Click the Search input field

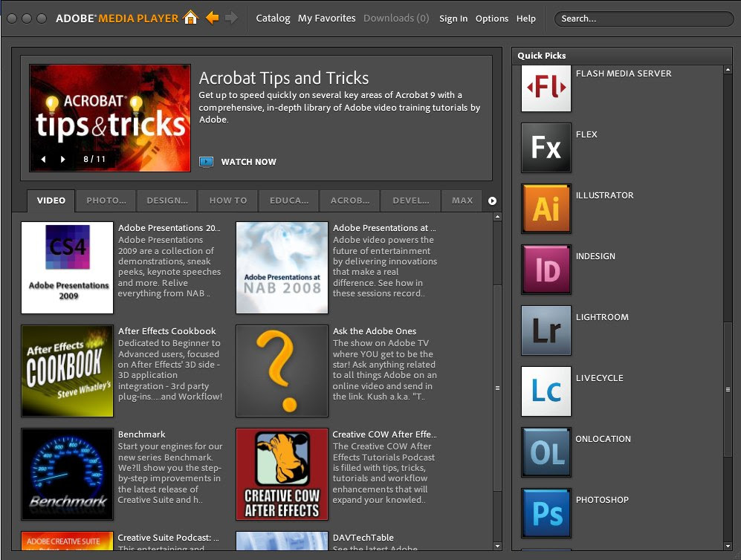(x=644, y=19)
